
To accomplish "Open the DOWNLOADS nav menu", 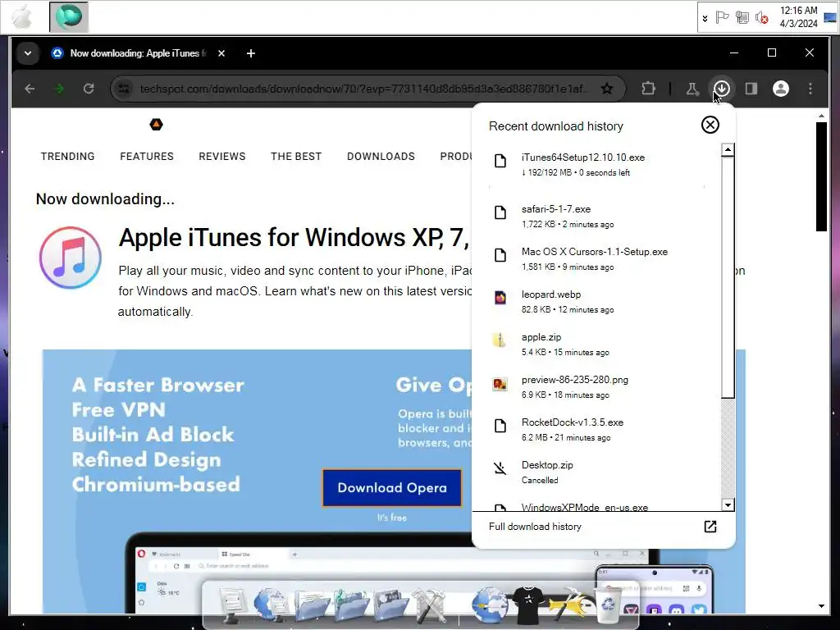I will (381, 157).
